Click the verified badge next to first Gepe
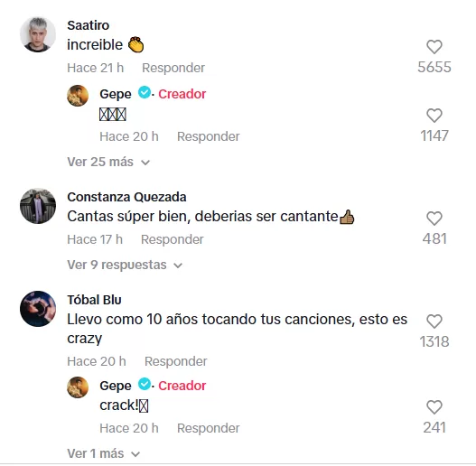Image resolution: width=476 pixels, height=466 pixels. click(145, 93)
